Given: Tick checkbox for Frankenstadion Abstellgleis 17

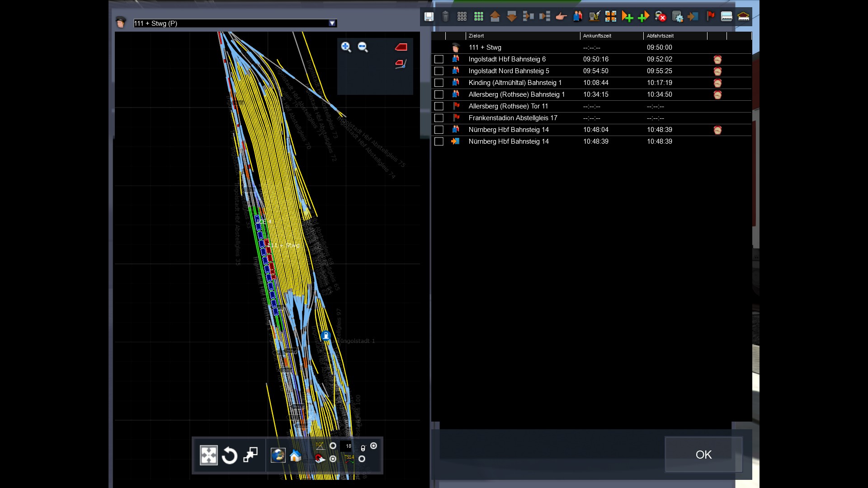Looking at the screenshot, I should 439,118.
